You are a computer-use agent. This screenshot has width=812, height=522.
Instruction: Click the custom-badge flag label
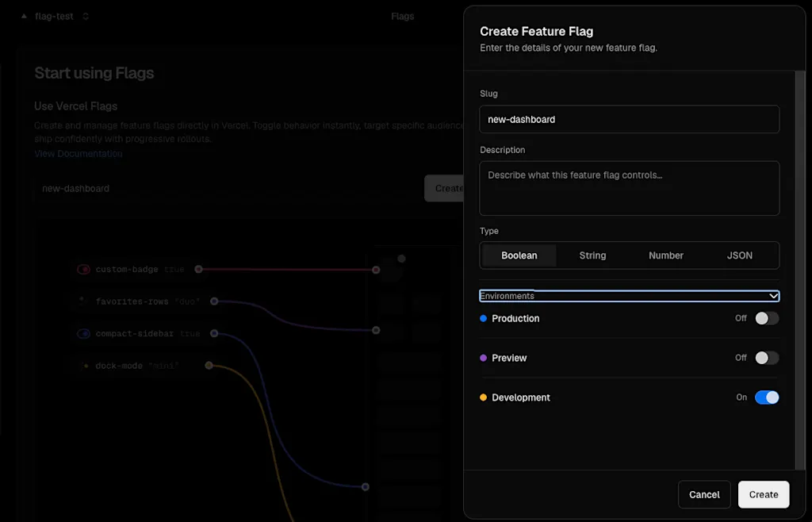[x=127, y=269]
